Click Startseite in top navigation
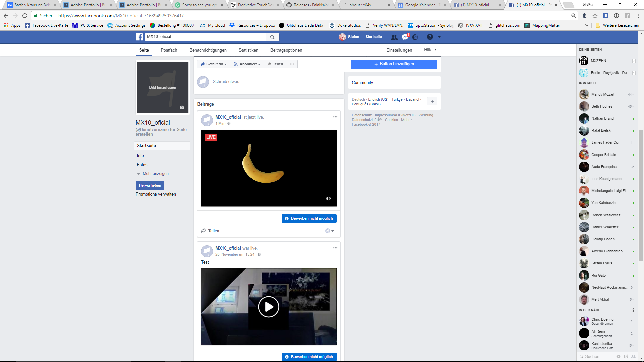Viewport: 644px width, 362px height. [374, 37]
